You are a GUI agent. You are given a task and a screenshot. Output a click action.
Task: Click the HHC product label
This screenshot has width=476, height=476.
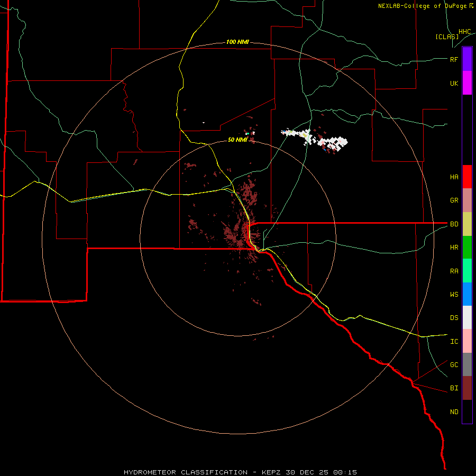coord(465,32)
